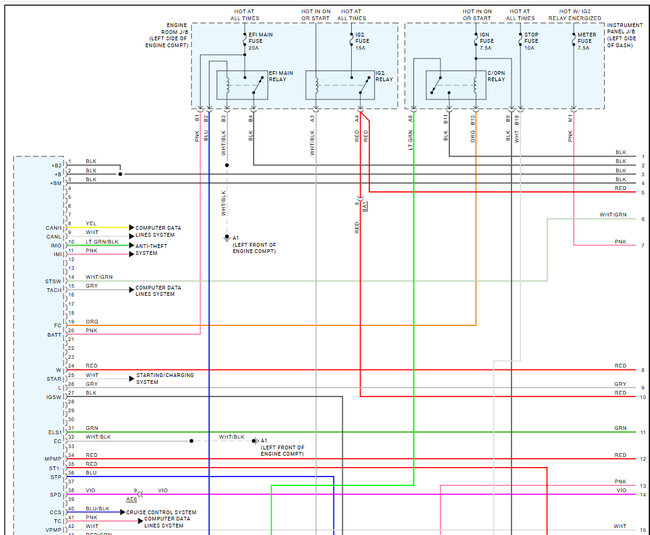
Task: Click the B10 connector terminal label
Action: pos(473,121)
